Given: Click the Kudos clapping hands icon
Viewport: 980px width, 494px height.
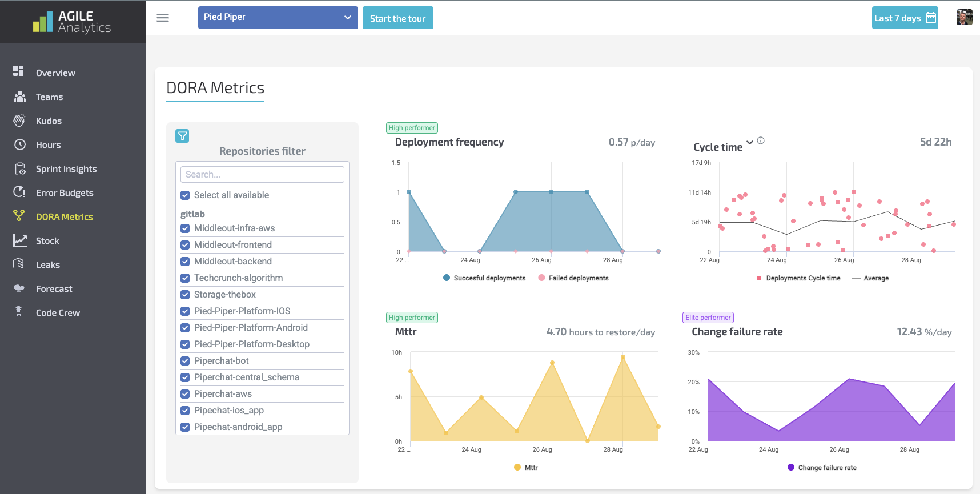Looking at the screenshot, I should coord(19,121).
